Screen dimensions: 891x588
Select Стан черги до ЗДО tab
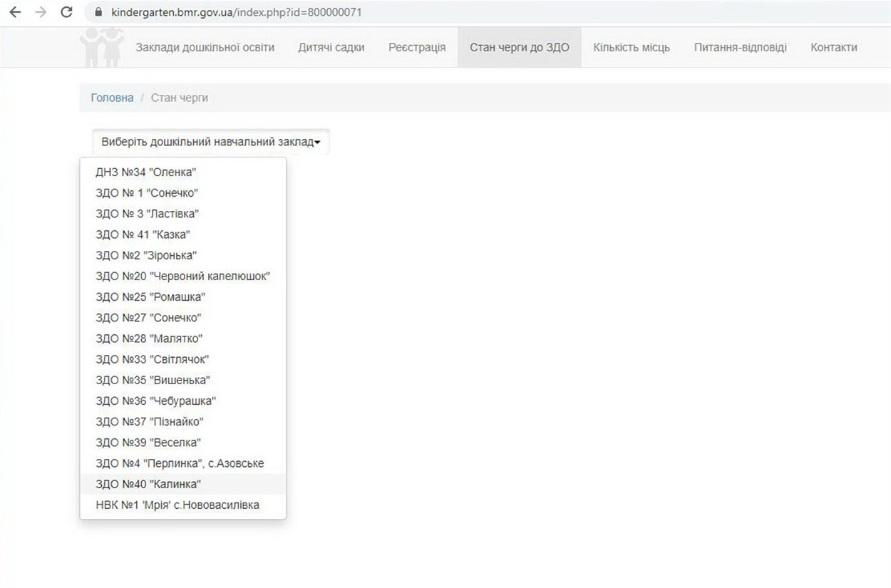[520, 48]
